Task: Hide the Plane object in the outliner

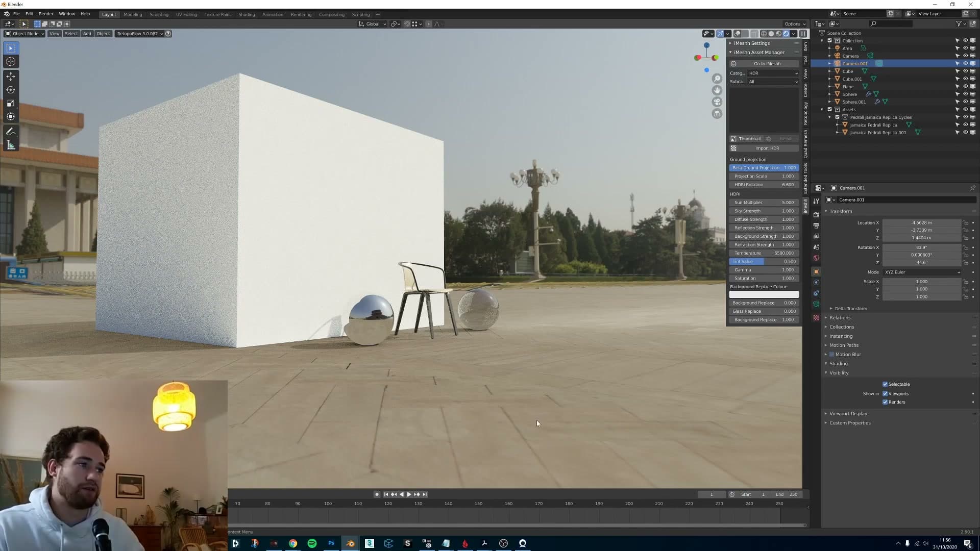Action: (x=965, y=87)
